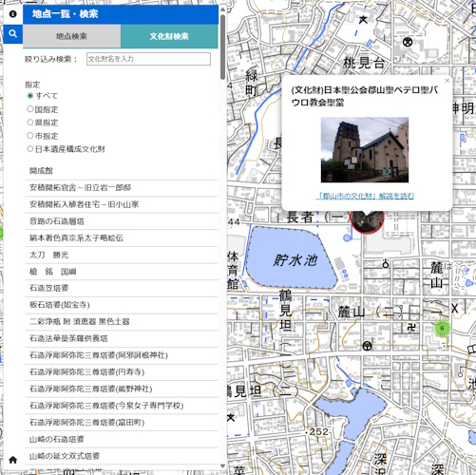Select 板石塔婆(如宝寺) list item
The height and width of the screenshot is (475, 476).
click(122, 305)
